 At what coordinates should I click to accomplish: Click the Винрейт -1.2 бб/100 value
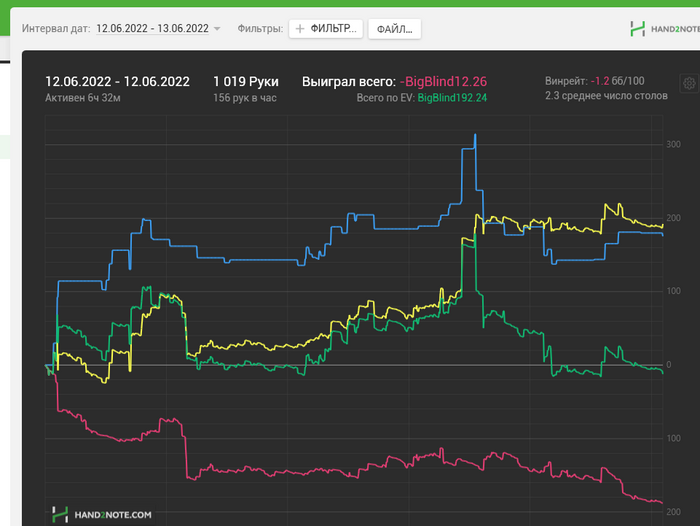pos(617,81)
